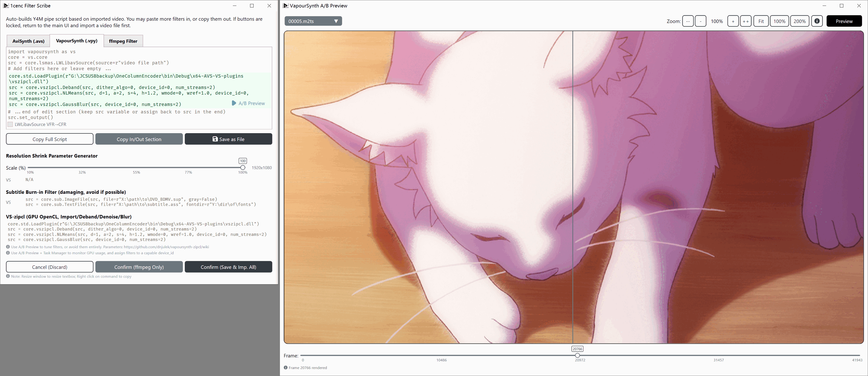Click the info icon beside the resize window note
Viewport: 868px width, 376px height.
coord(8,276)
